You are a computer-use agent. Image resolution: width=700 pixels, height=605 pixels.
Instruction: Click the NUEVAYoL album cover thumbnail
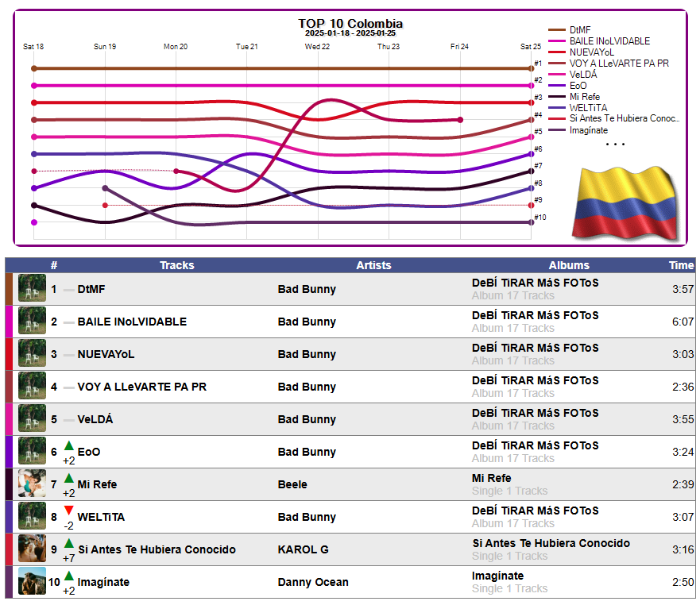[x=32, y=353]
